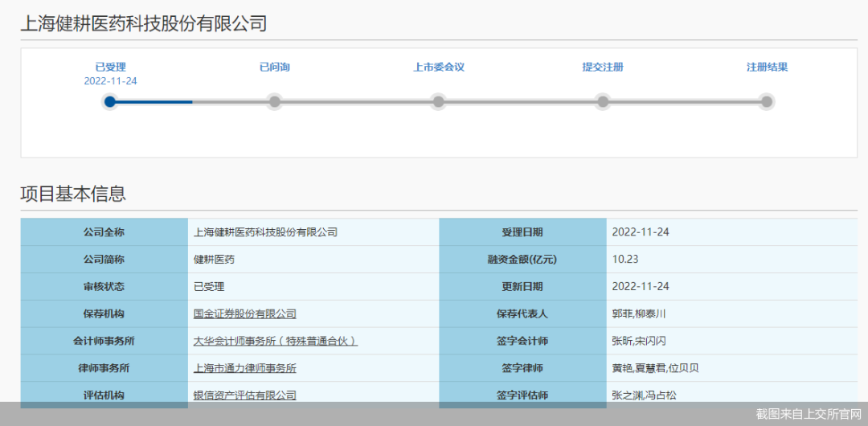The height and width of the screenshot is (426, 868).
Task: Open the 银信资产评估有限公司 appraisal link
Action: pyautogui.click(x=244, y=395)
